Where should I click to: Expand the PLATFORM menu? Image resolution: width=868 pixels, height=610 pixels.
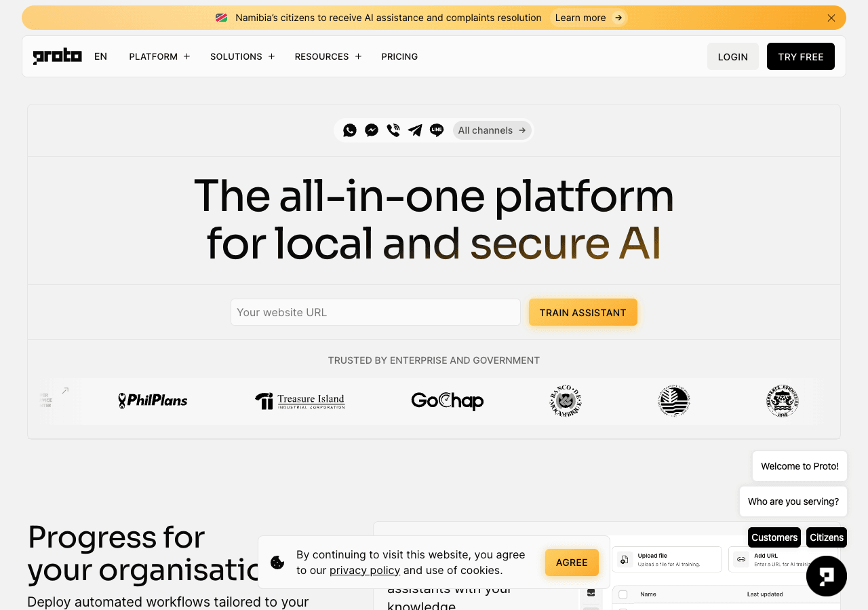click(x=159, y=56)
